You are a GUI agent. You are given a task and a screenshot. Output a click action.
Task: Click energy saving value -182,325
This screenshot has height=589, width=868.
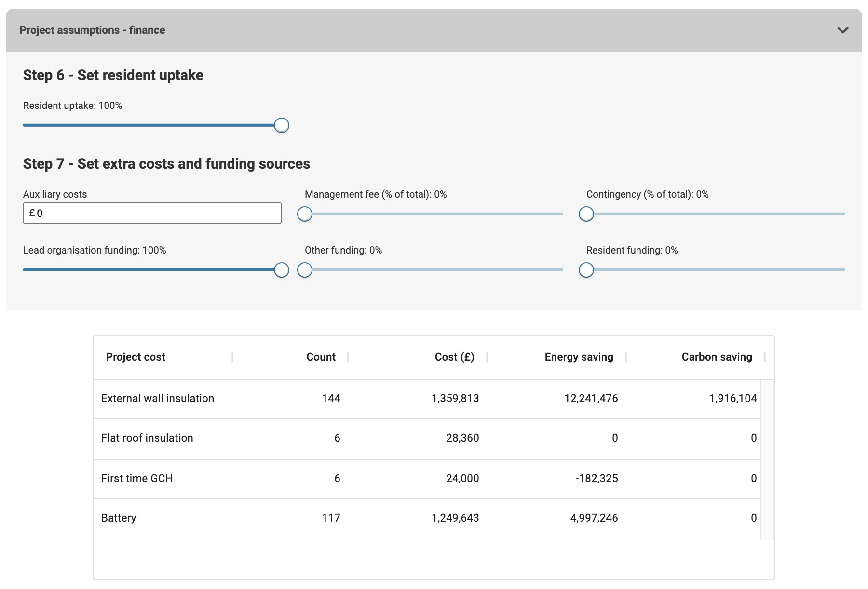[x=597, y=478]
